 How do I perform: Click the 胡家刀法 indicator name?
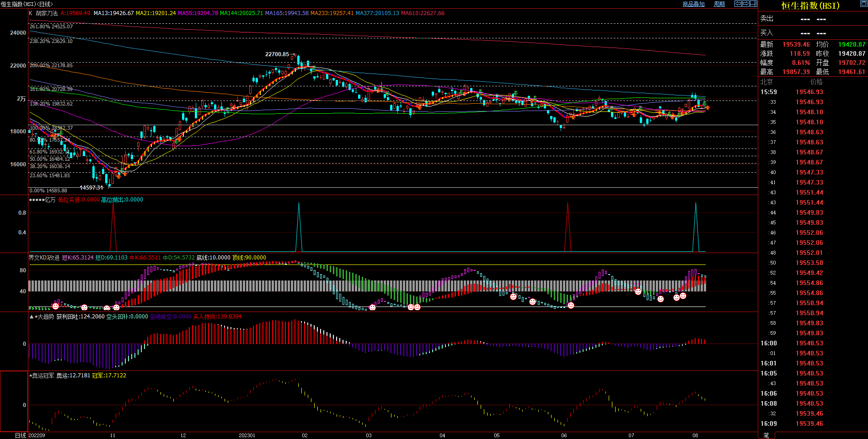pyautogui.click(x=47, y=13)
